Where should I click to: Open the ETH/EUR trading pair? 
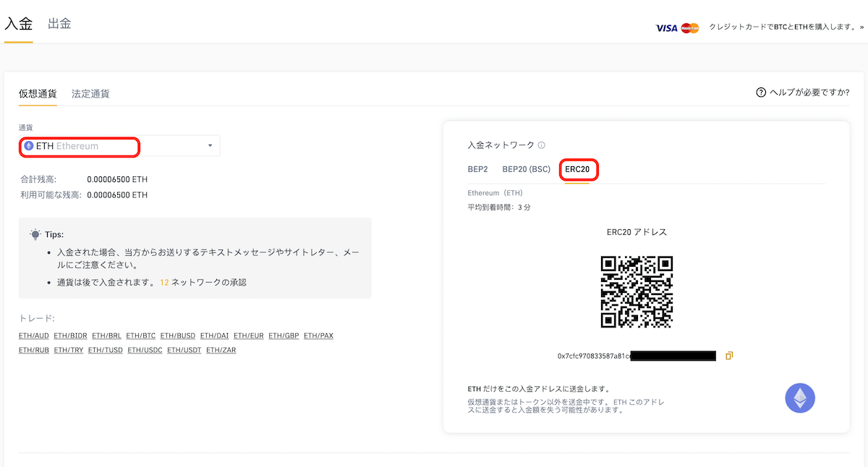click(249, 335)
